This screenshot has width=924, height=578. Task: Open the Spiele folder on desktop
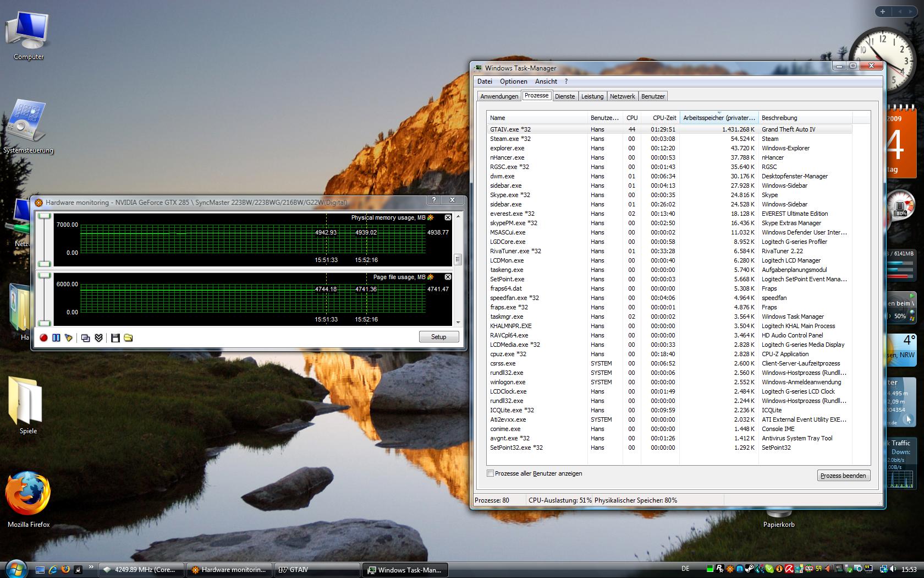click(x=28, y=406)
